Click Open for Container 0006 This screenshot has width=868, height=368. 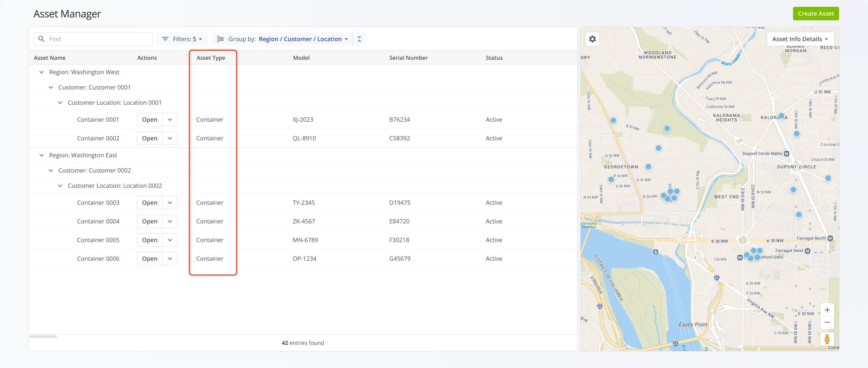(x=150, y=259)
